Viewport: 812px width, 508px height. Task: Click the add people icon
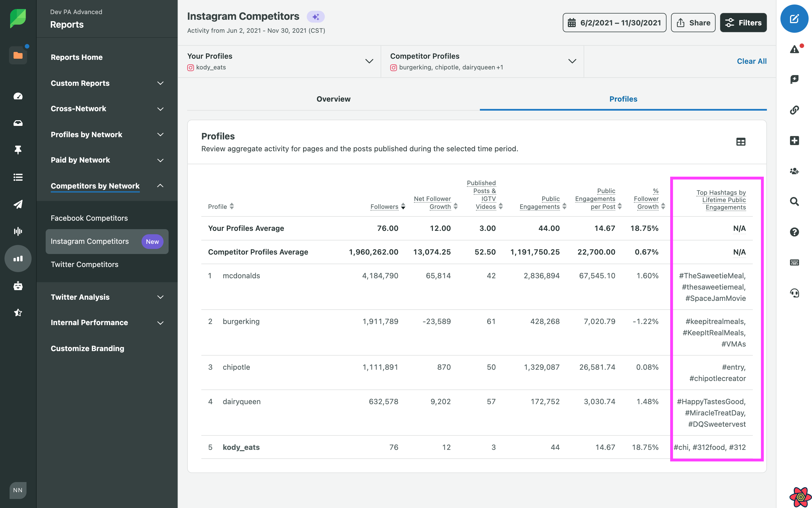coord(794,171)
